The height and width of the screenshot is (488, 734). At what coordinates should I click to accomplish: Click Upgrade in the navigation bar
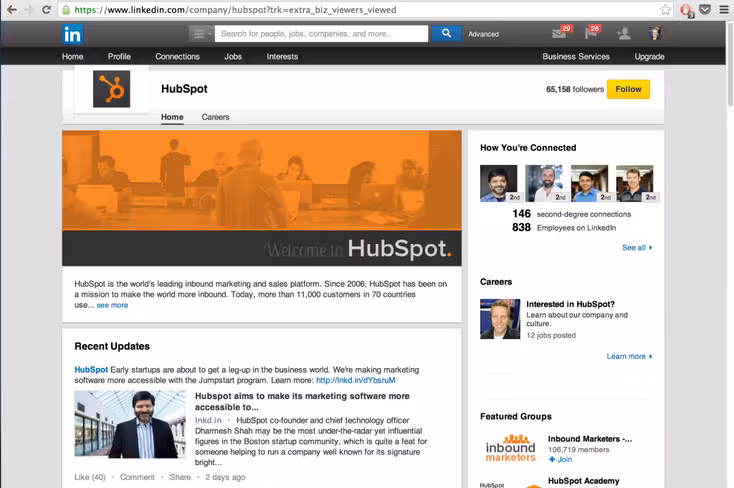pyautogui.click(x=649, y=57)
